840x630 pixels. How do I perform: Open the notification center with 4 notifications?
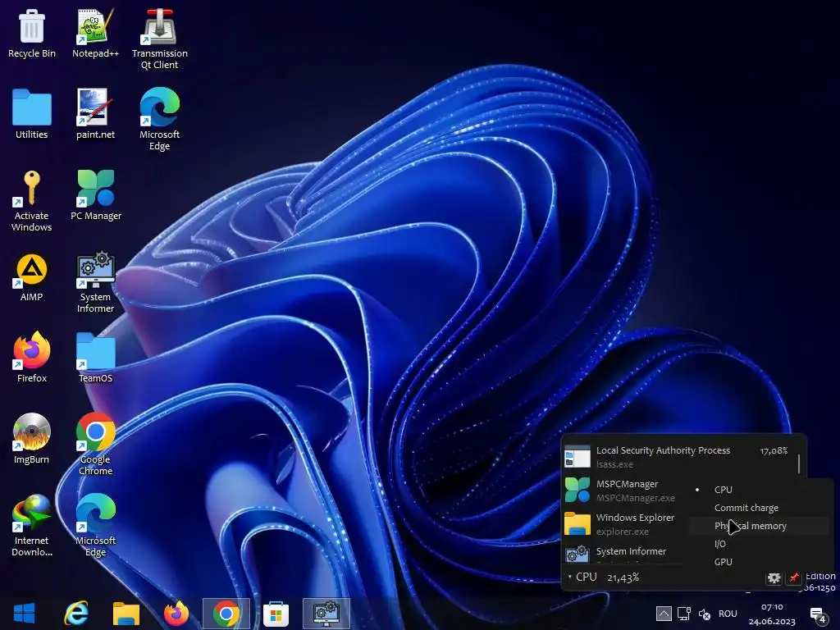pyautogui.click(x=818, y=616)
